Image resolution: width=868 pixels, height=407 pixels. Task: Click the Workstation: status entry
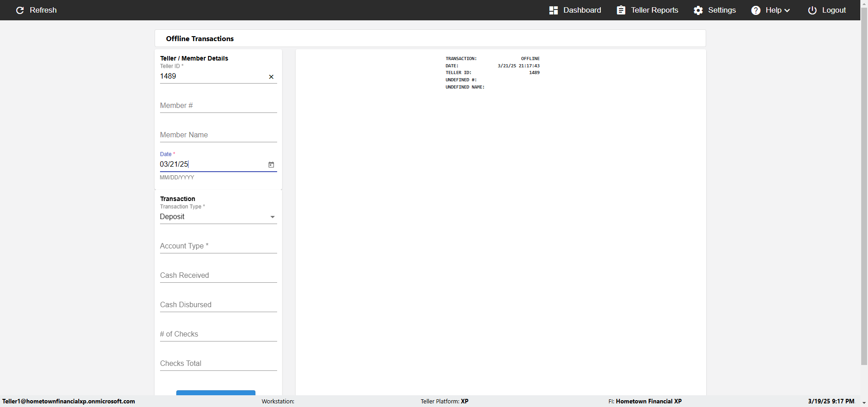click(278, 401)
